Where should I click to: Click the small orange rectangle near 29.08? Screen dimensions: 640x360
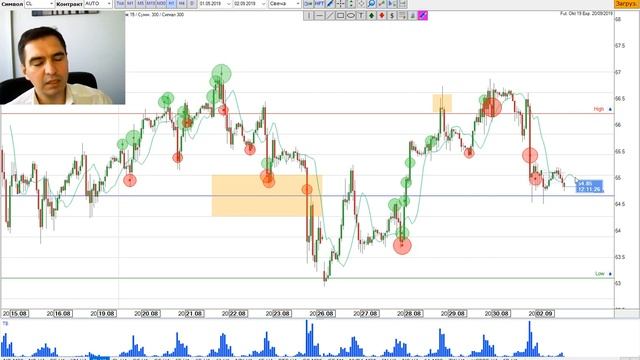[442, 103]
